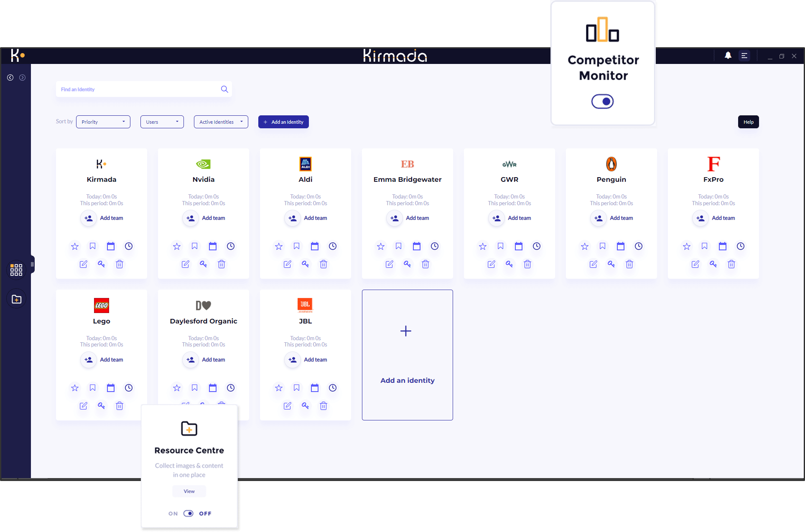Bookmark the JBL identity

tap(297, 388)
